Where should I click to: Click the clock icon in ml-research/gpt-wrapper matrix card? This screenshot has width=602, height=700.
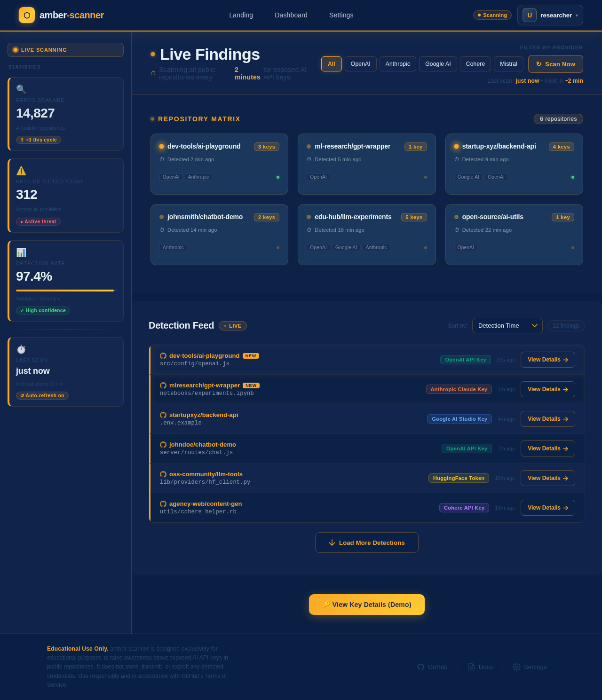pyautogui.click(x=309, y=159)
